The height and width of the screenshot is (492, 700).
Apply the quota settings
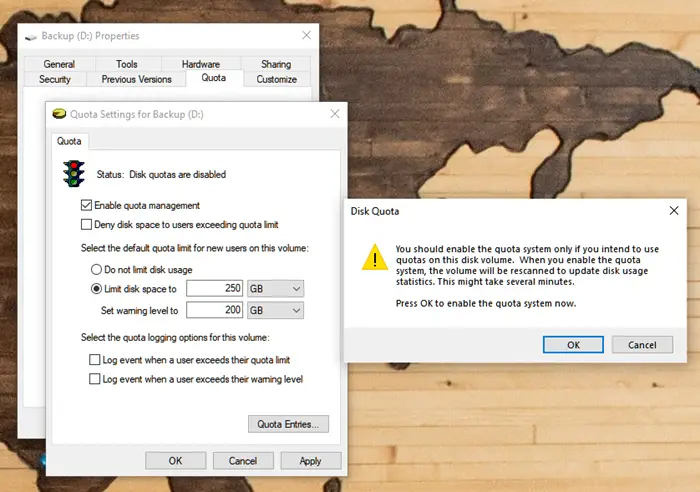[x=311, y=461]
